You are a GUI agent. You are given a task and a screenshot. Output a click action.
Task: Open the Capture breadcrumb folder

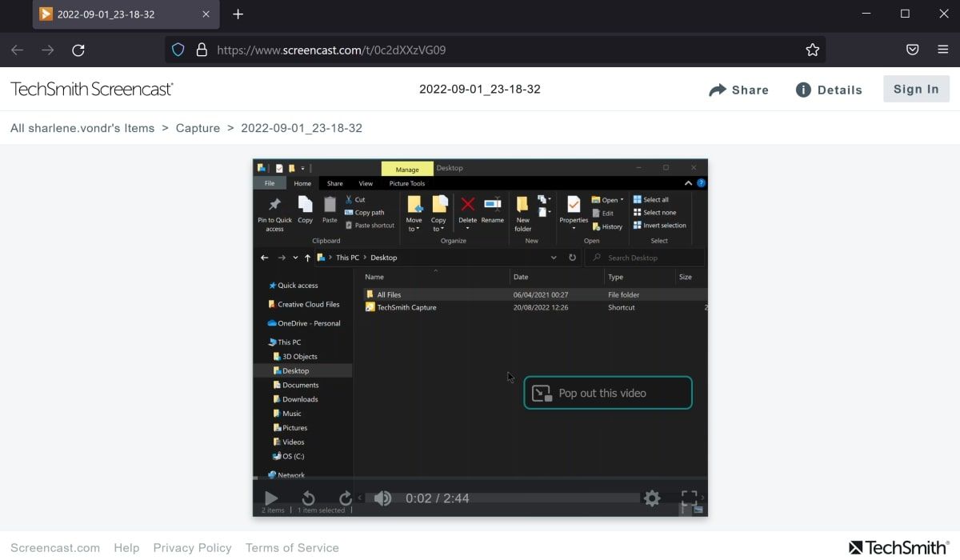click(x=198, y=128)
